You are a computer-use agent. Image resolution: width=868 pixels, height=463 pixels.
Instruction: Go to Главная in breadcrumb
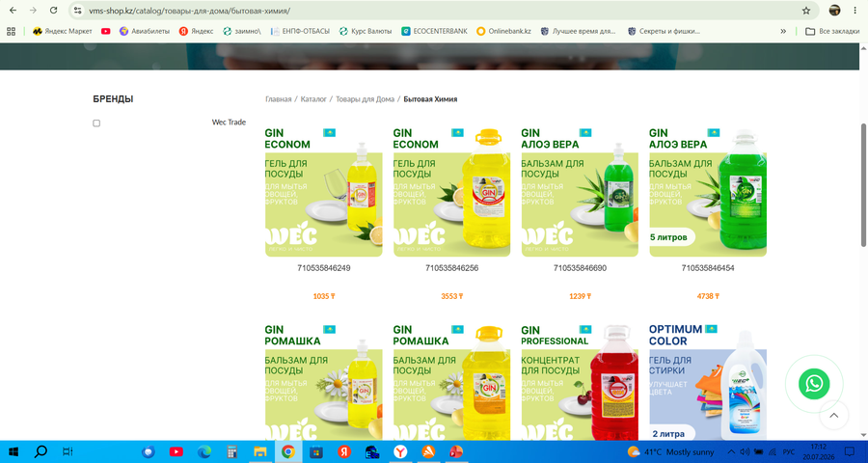(279, 99)
